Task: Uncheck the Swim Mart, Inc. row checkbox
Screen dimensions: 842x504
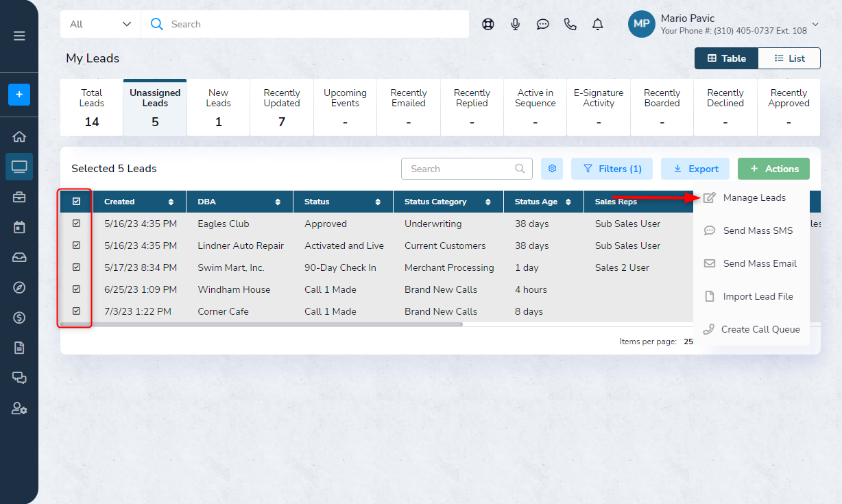Action: click(x=76, y=267)
